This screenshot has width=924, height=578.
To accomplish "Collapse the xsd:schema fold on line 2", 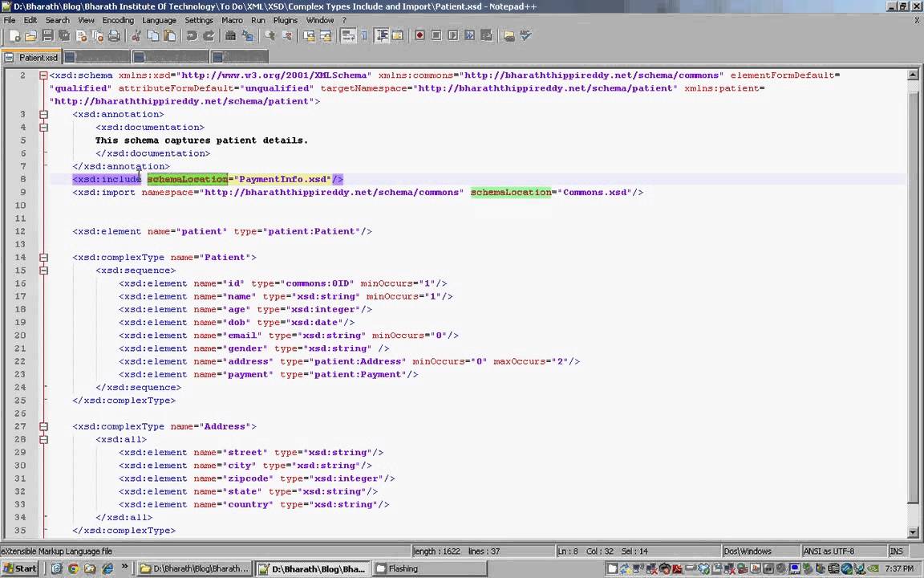I will 43,75.
